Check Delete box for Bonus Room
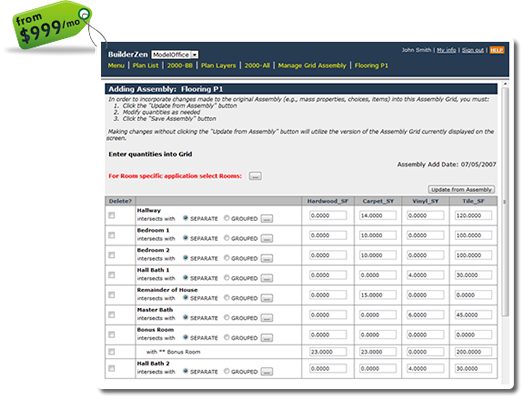 coord(112,335)
